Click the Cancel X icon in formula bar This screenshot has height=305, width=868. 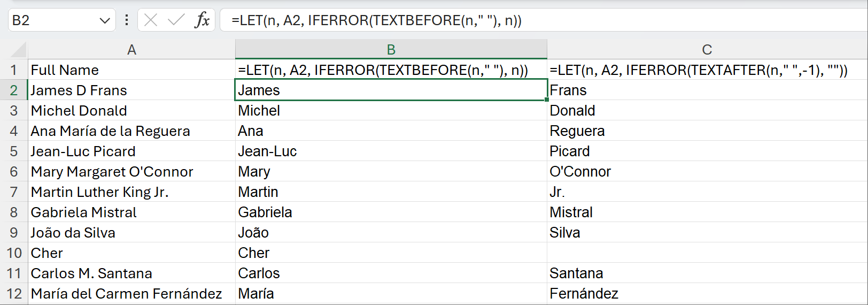coord(151,20)
